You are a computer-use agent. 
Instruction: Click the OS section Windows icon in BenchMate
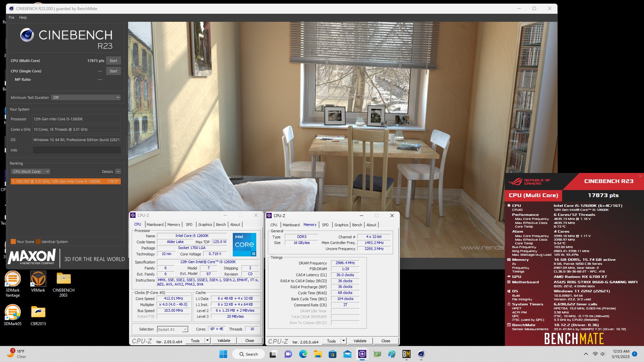[x=509, y=291]
